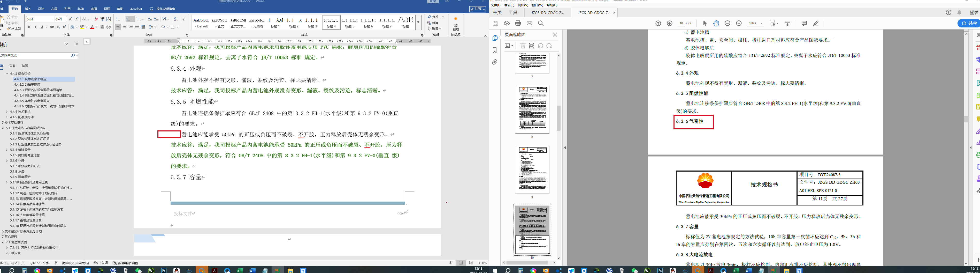This screenshot has width=980, height=273.
Task: Switch to the Acrobat 工具 tab
Action: tap(513, 13)
